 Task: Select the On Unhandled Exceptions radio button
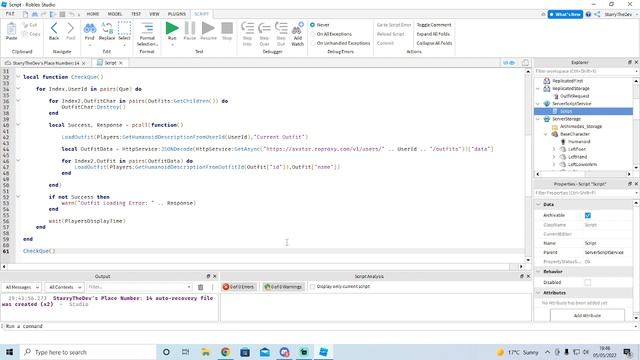coord(313,43)
